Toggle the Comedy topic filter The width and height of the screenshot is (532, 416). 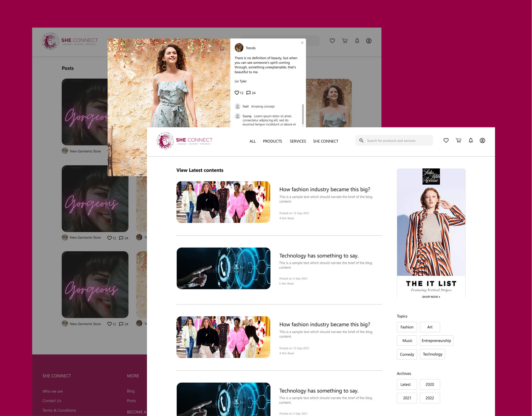pos(407,354)
